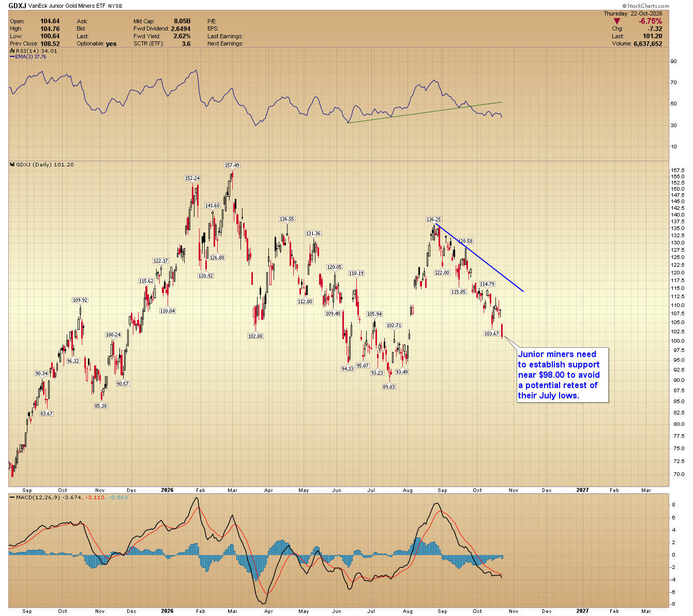
Task: Click the Mkt Cap 8.05B value
Action: 182,22
